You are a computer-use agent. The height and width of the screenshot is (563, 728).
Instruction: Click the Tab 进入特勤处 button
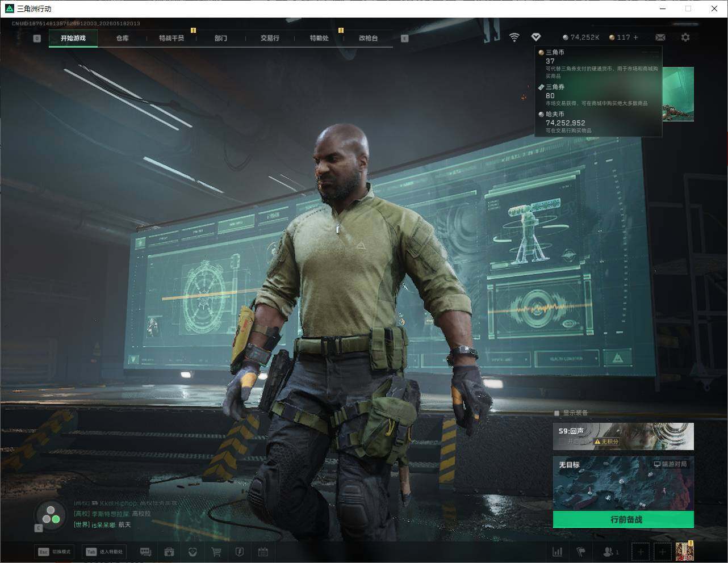tap(104, 552)
